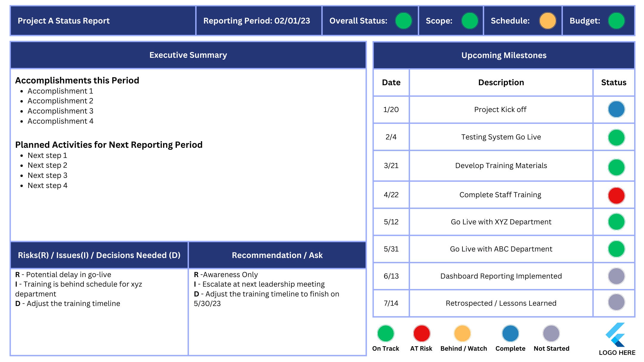Screen dimensions: 644x362
Task: Click the Executive Summary header
Action: 188,55
